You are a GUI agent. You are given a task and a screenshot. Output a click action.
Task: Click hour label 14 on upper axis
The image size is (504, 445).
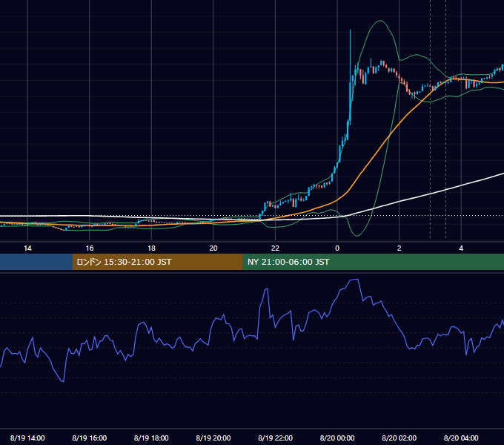tap(27, 248)
